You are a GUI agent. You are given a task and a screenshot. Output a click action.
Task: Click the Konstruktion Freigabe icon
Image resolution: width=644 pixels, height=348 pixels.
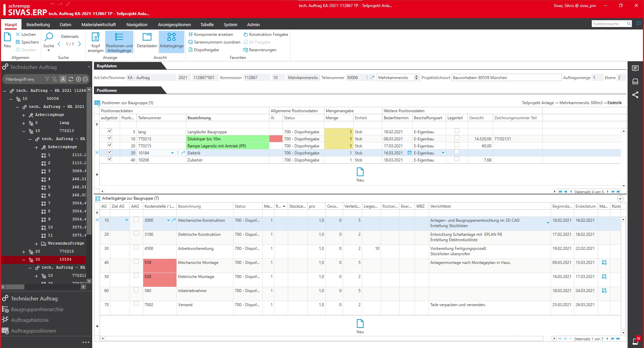coord(246,34)
